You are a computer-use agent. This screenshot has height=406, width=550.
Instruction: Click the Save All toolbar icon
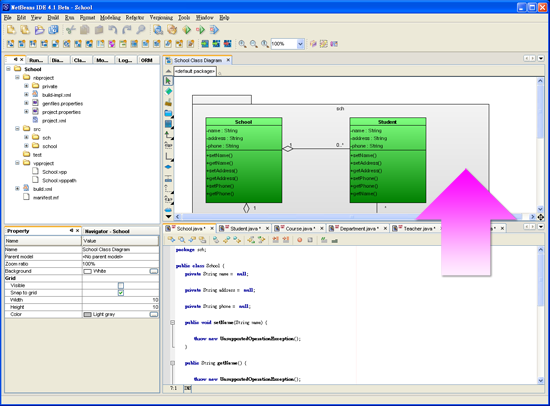point(53,30)
